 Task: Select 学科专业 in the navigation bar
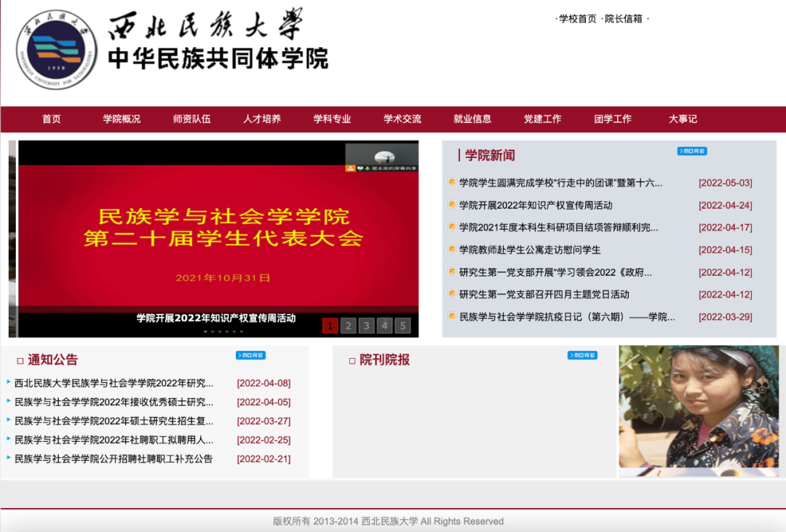coord(333,119)
